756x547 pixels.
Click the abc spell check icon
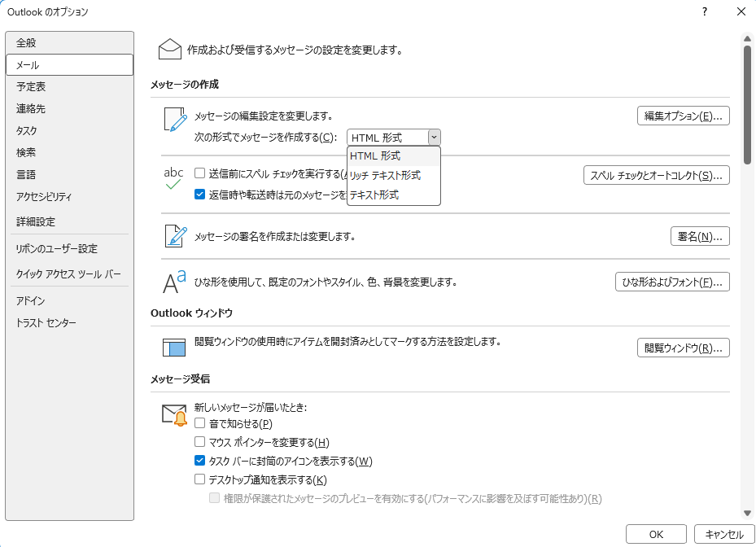173,178
